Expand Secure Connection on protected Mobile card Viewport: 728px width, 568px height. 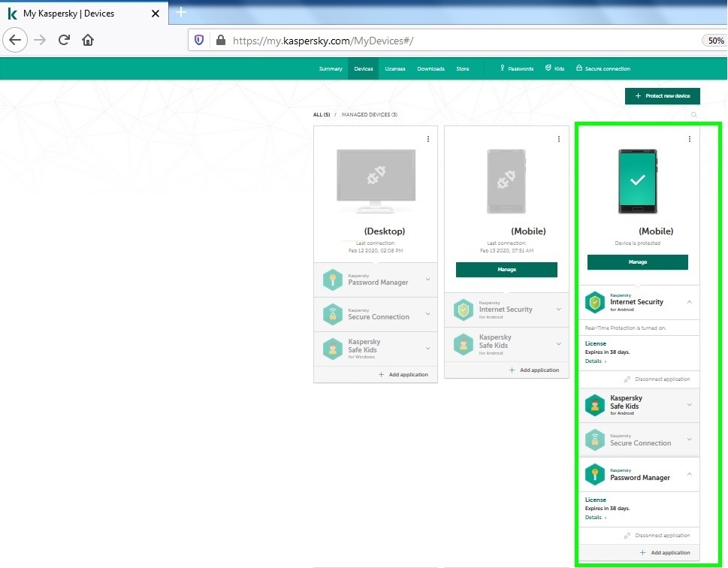coord(690,439)
